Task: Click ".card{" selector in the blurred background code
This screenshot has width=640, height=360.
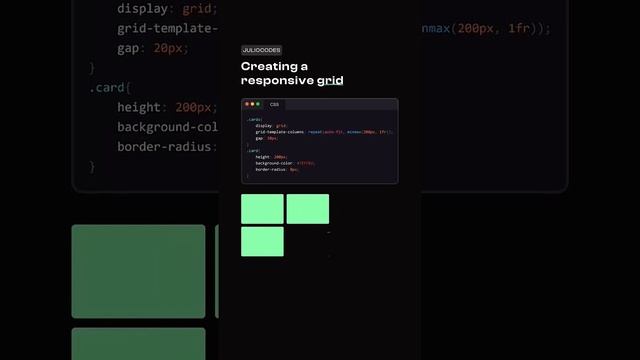Action: [x=110, y=87]
